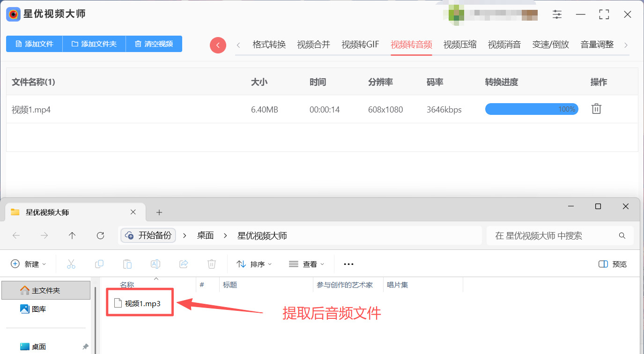Screen dimensions: 644x354
Task: Click the 转换进度 column header
Action: click(x=502, y=82)
